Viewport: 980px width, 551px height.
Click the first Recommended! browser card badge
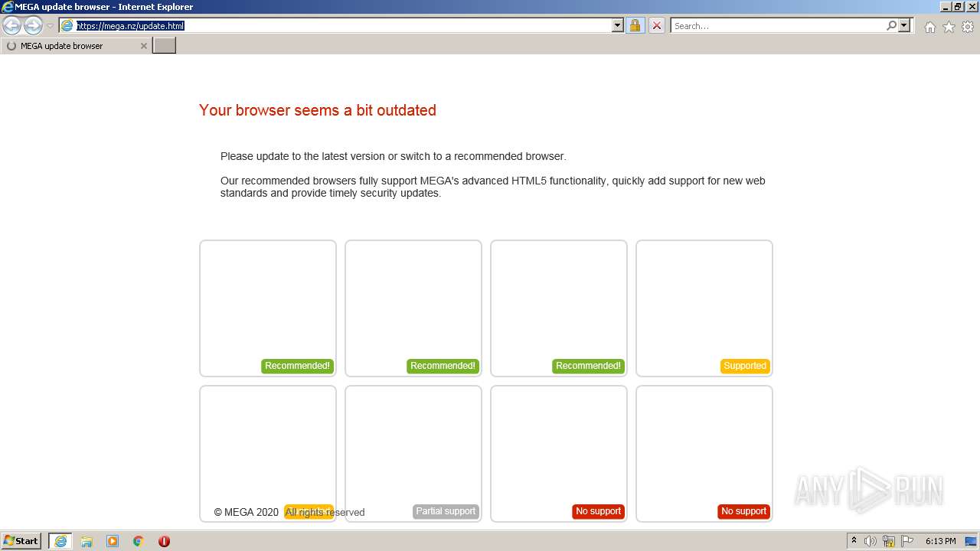(297, 366)
